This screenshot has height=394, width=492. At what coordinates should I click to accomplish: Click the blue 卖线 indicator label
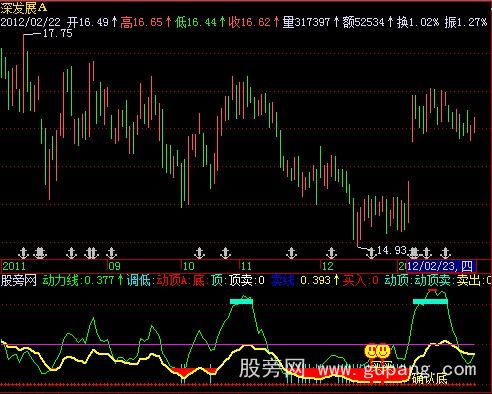tap(283, 280)
